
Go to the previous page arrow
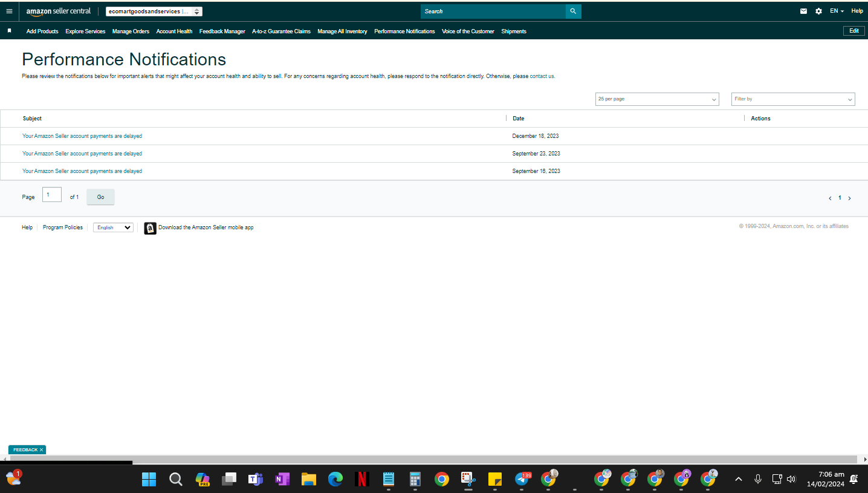[830, 198]
